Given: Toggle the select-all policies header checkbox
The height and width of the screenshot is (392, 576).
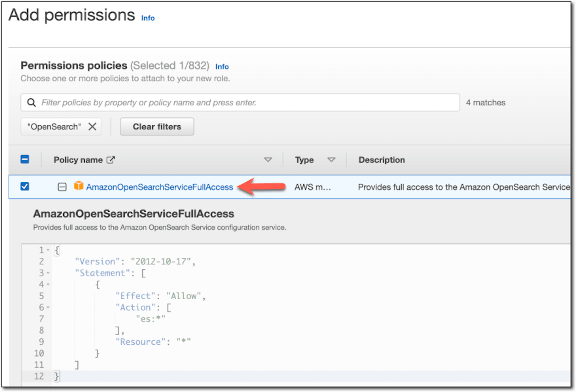Looking at the screenshot, I should point(25,159).
